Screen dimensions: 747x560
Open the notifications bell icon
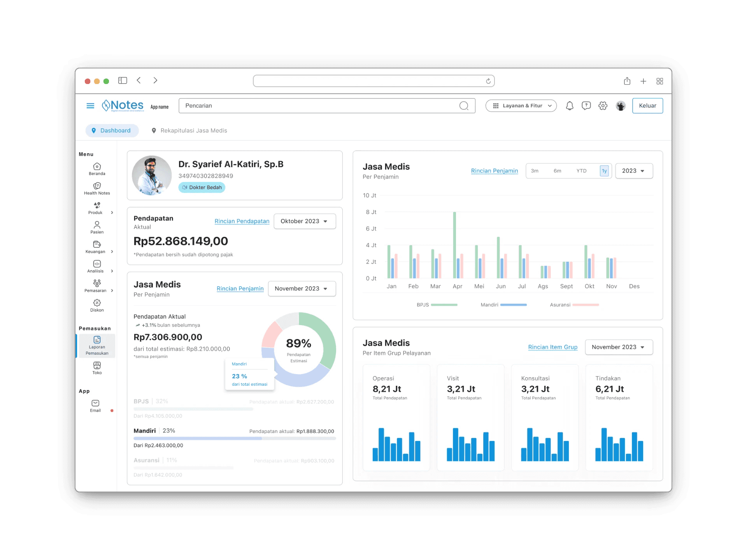pyautogui.click(x=570, y=106)
